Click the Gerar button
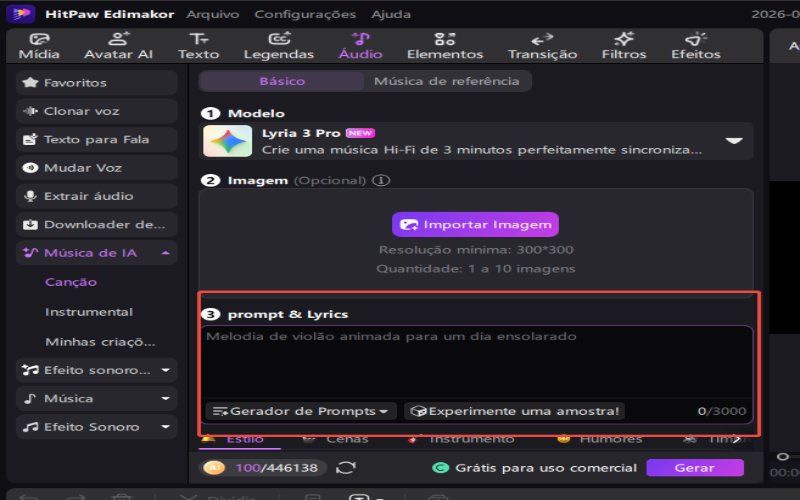Image resolution: width=800 pixels, height=500 pixels. tap(695, 468)
